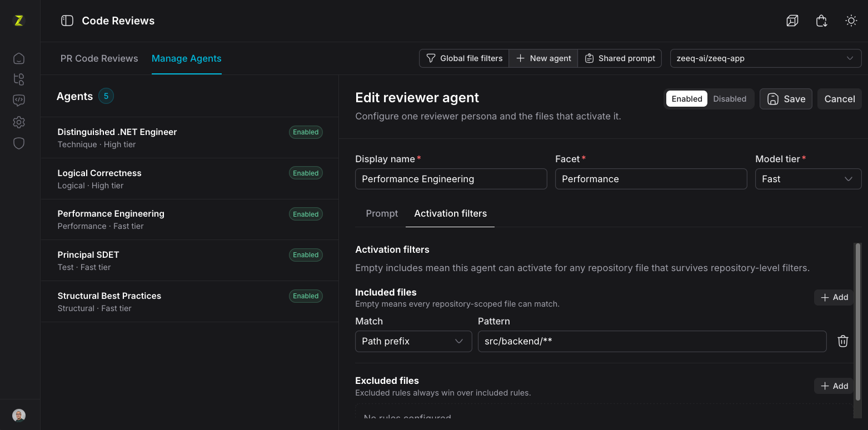Open the code review chat icon in sidebar
868x430 pixels.
(x=19, y=101)
